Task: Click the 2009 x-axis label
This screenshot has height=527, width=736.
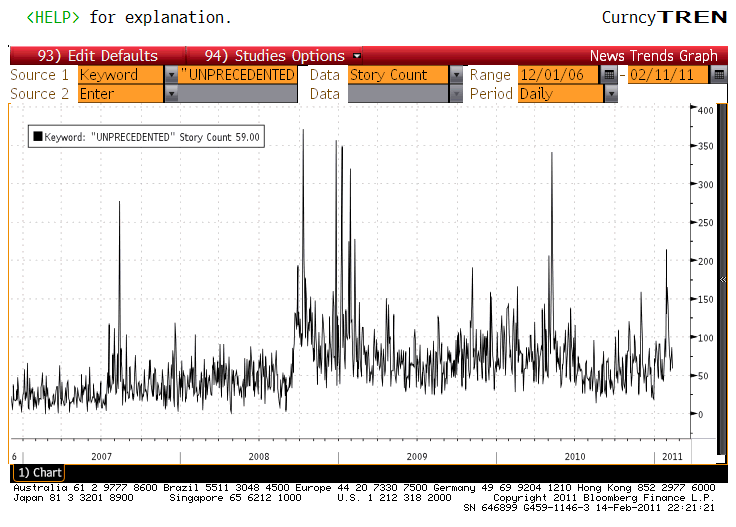Action: (417, 456)
